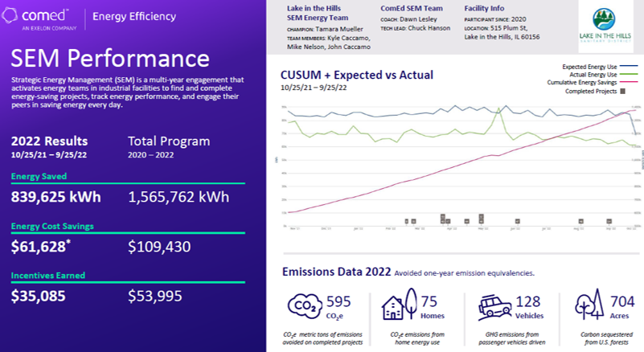This screenshot has width=644, height=352.
Task: Click the Lake in the Hills Sanitary District logo
Action: 605,26
